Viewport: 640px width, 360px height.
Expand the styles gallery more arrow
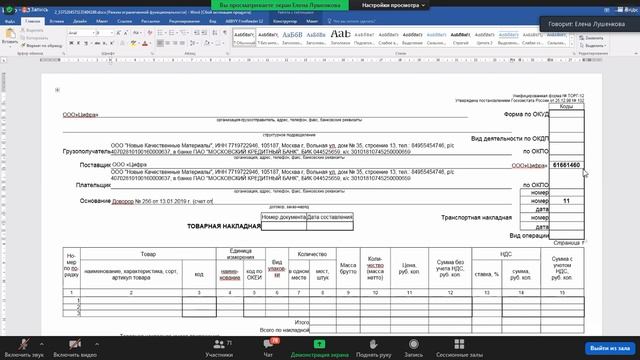(571, 44)
